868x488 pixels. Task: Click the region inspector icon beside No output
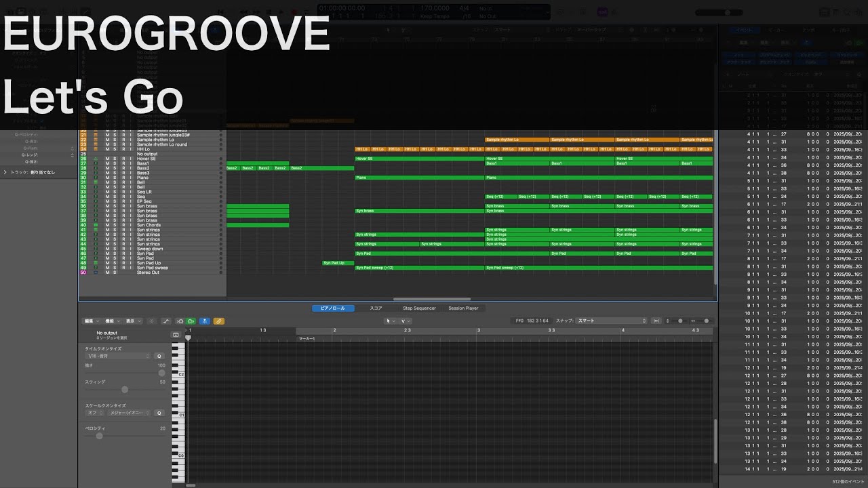[x=176, y=335]
